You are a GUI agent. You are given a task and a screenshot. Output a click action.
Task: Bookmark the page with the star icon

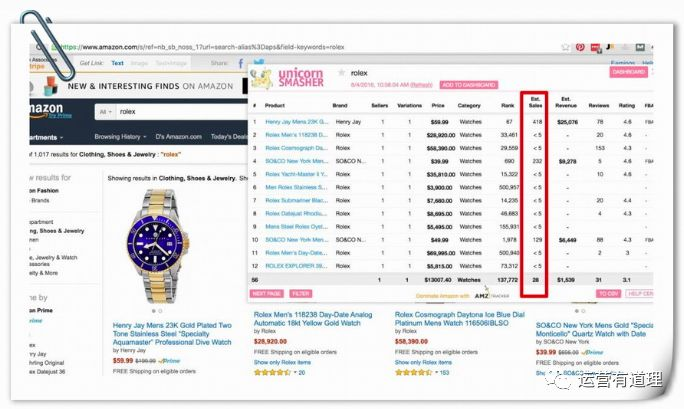[565, 47]
